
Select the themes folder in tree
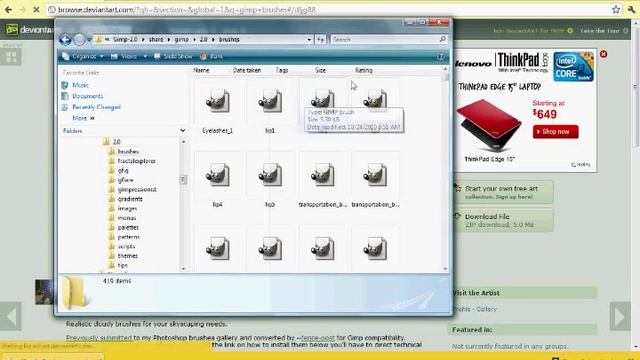coord(127,256)
